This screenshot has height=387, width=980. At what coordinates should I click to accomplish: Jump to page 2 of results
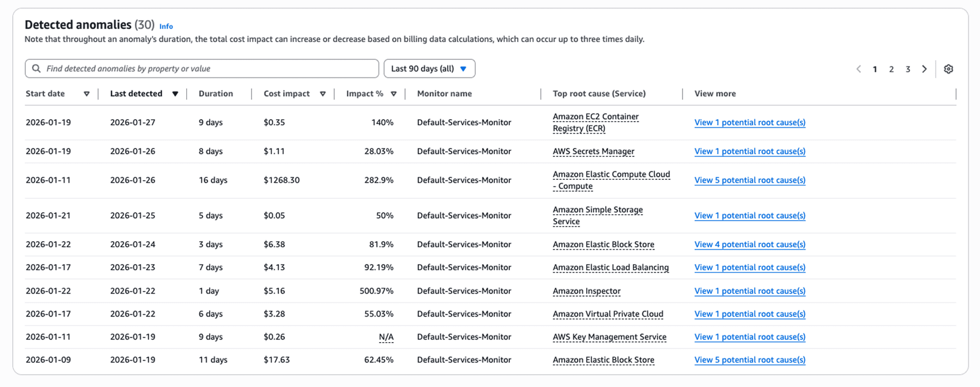point(891,69)
